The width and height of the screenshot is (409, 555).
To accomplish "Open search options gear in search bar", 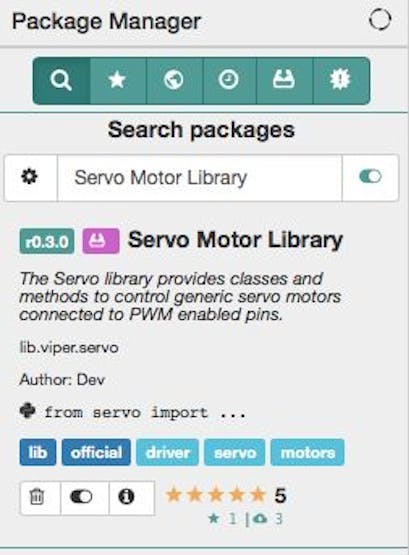I will pos(31,177).
